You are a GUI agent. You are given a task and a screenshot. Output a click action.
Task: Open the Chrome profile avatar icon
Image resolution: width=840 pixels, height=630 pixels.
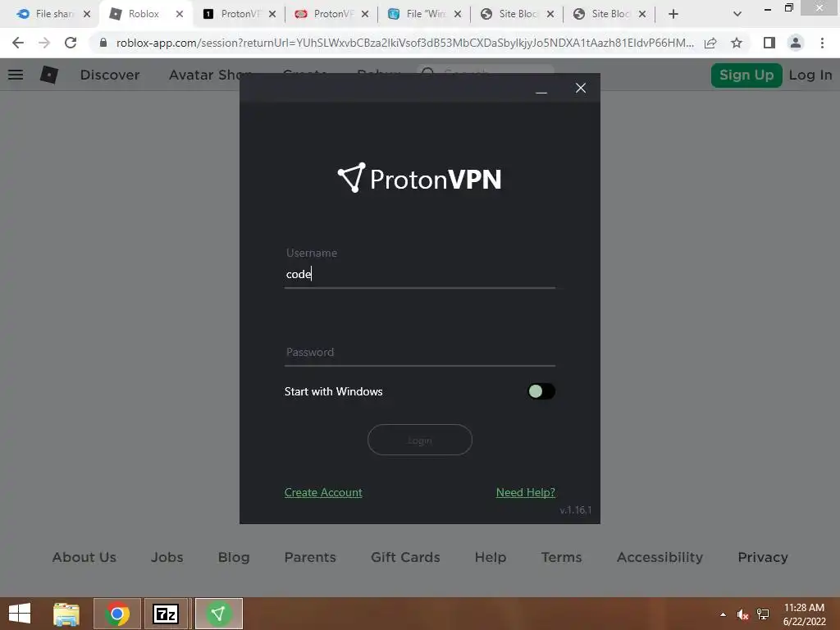pyautogui.click(x=796, y=43)
